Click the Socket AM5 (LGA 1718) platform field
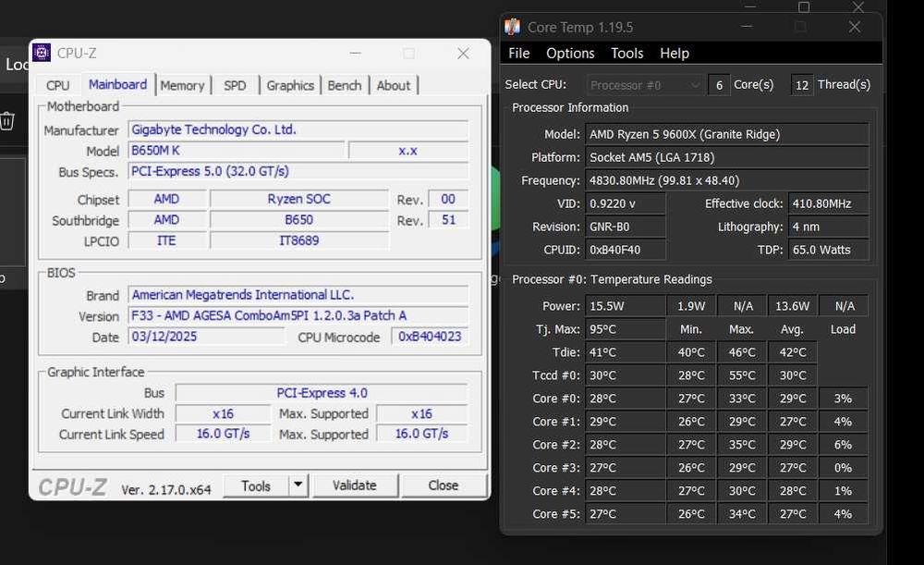This screenshot has height=565, width=924. point(726,157)
